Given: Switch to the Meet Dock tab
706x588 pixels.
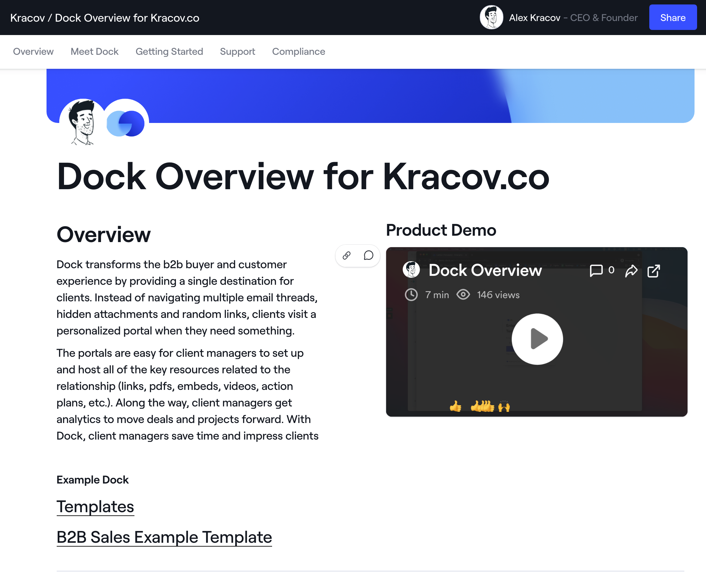Looking at the screenshot, I should click(x=95, y=51).
